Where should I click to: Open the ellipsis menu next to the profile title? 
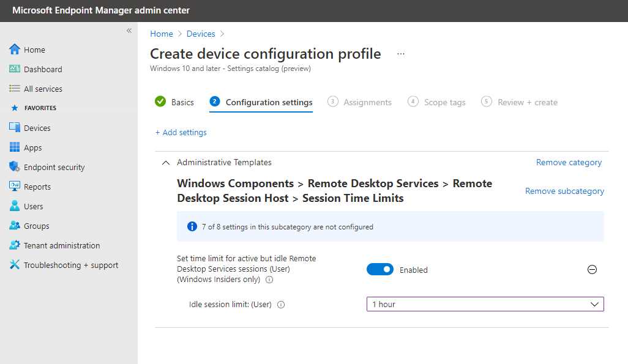(401, 54)
